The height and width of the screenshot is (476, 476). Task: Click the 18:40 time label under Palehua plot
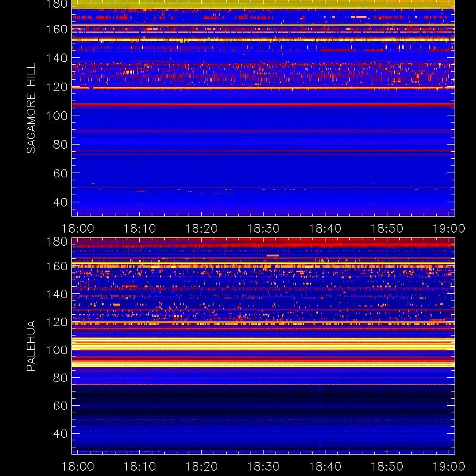(325, 466)
